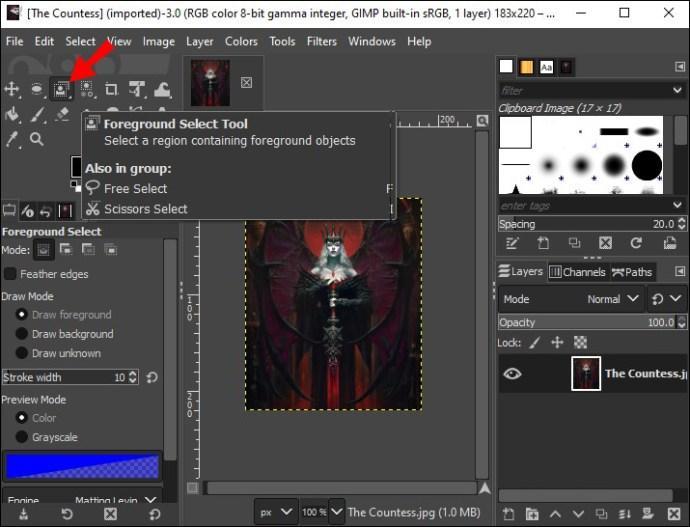
Task: Select the Color Picker tool
Action: pos(12,139)
